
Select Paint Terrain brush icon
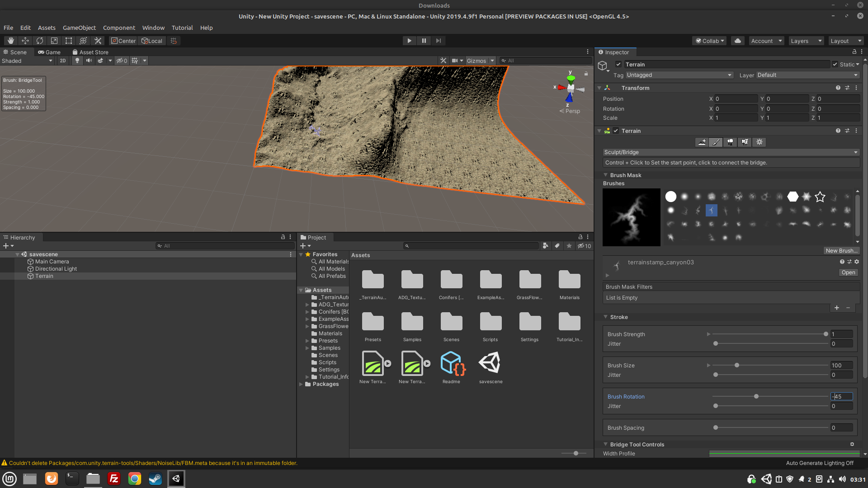(716, 142)
